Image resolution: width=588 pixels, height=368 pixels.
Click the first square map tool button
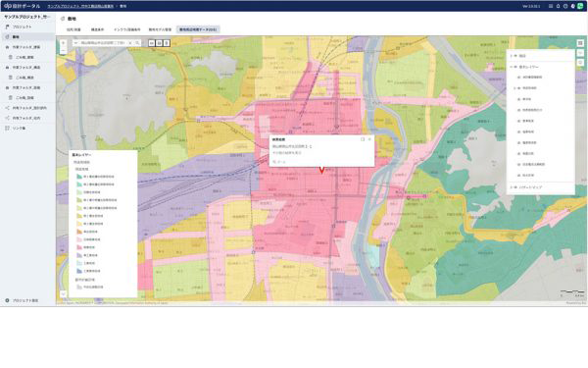pos(152,43)
